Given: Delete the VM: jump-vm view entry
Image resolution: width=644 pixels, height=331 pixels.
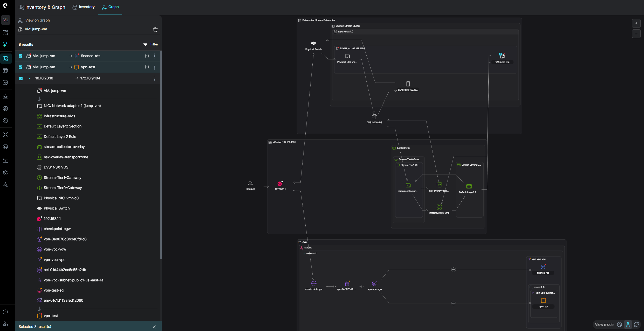Looking at the screenshot, I should click(x=155, y=29).
